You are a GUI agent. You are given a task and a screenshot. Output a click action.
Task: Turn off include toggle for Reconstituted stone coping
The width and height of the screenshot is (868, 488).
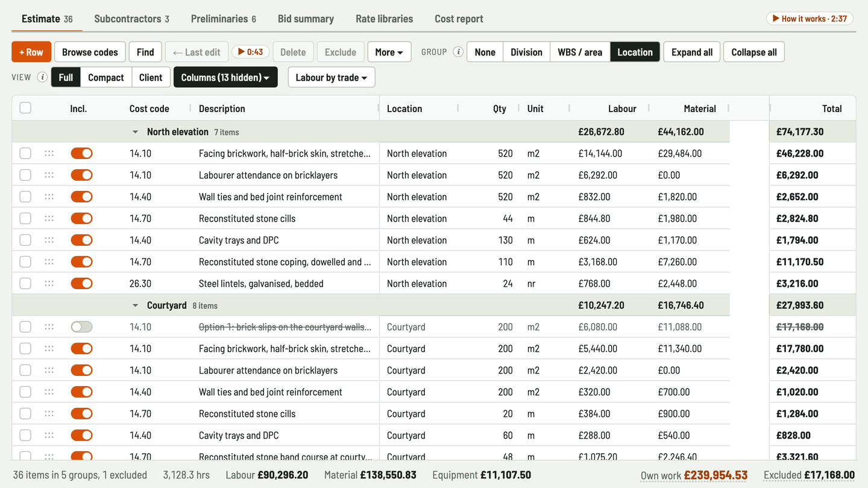[x=81, y=262]
